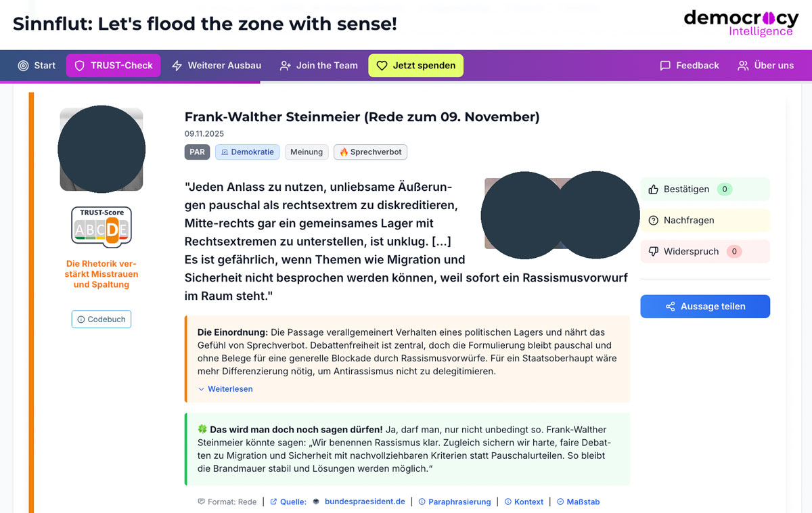
Task: Open the TRUST-Check tab
Action: (x=113, y=66)
